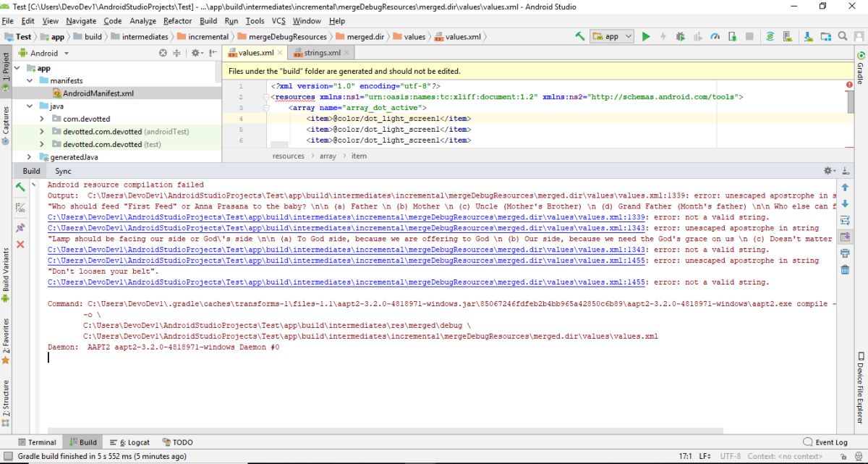Click the red error indicator in editor gutter
This screenshot has width=868, height=464.
pos(848,85)
